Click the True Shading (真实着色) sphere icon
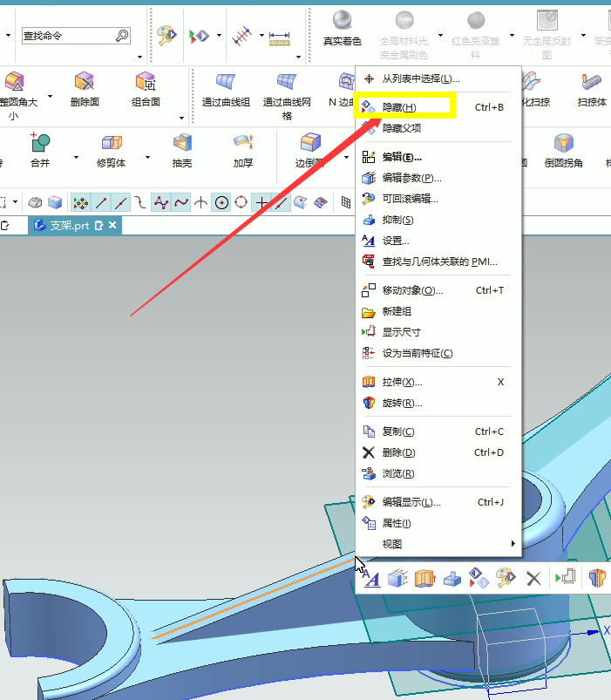 (x=342, y=21)
